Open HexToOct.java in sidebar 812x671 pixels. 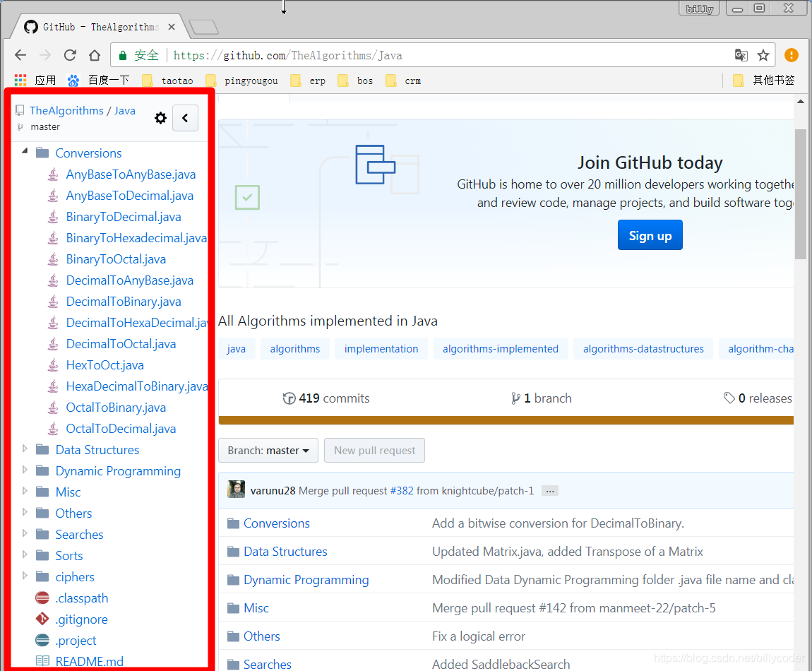[x=105, y=365]
